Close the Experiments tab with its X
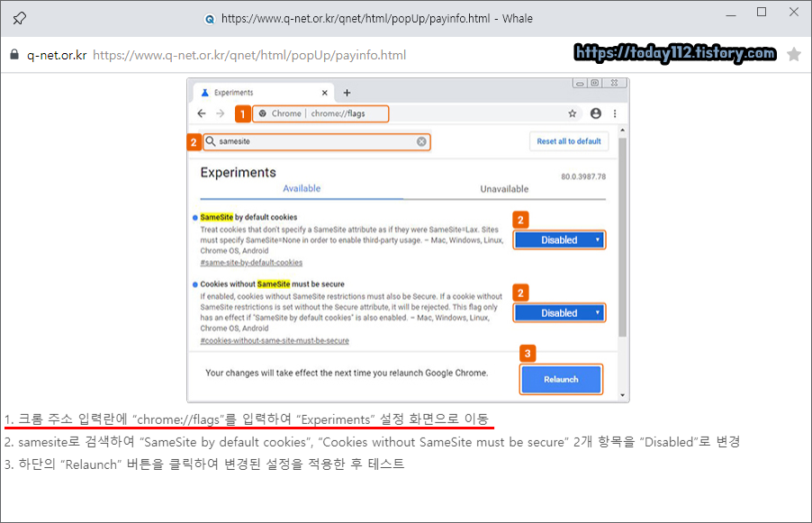This screenshot has height=523, width=812. point(325,93)
